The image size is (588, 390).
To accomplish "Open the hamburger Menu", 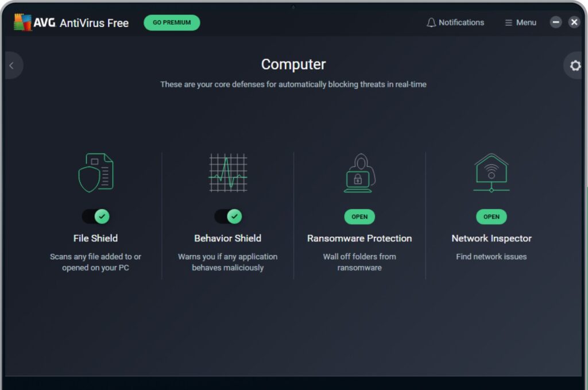I will point(520,22).
